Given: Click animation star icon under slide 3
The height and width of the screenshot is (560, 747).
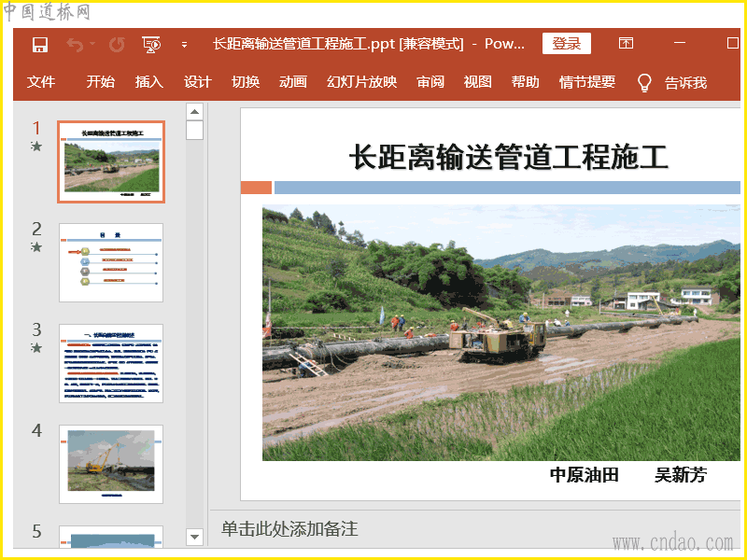Looking at the screenshot, I should coord(36,348).
